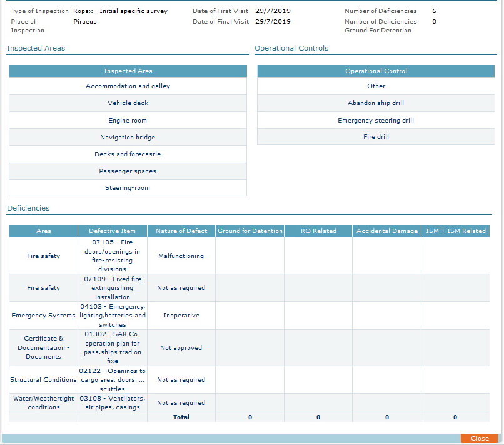This screenshot has width=504, height=445.
Task: Select the Steering-room row
Action: tap(128, 188)
